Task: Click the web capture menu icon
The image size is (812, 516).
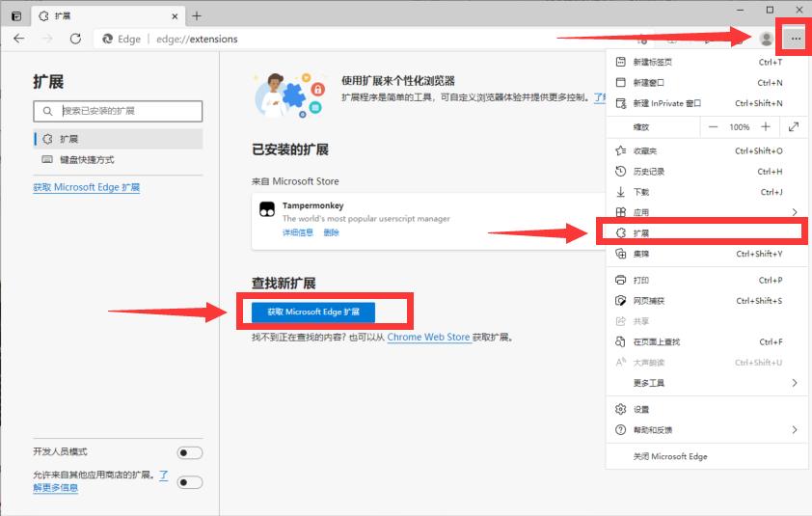Action: (x=620, y=301)
